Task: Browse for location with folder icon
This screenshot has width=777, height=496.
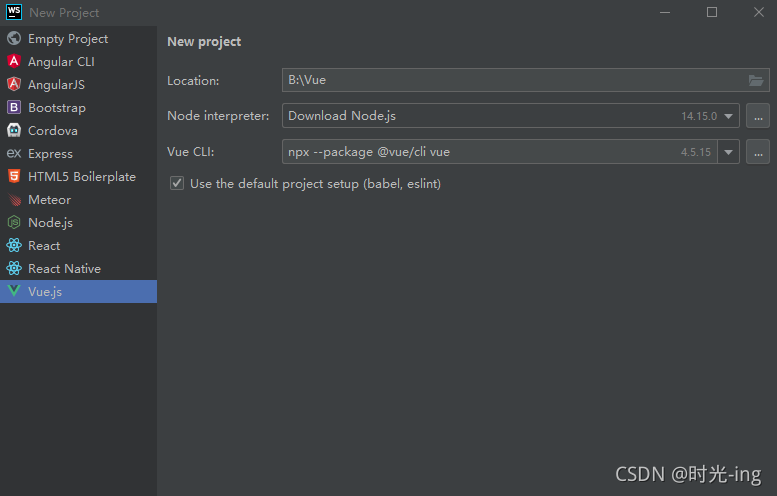Action: click(756, 80)
